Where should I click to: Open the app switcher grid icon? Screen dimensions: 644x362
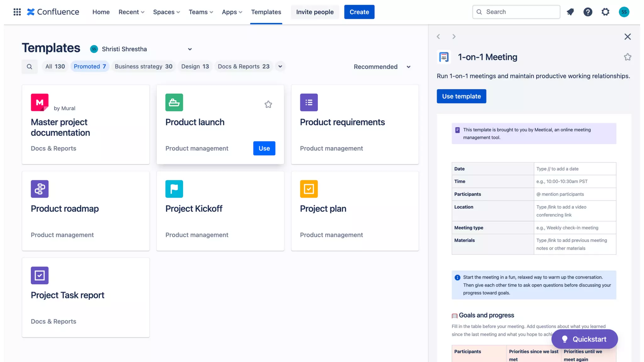[x=17, y=12]
